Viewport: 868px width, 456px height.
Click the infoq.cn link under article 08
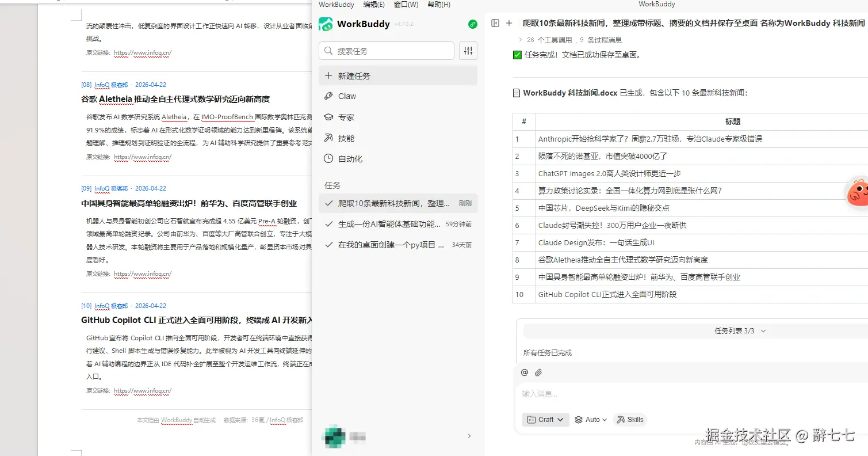pos(143,157)
